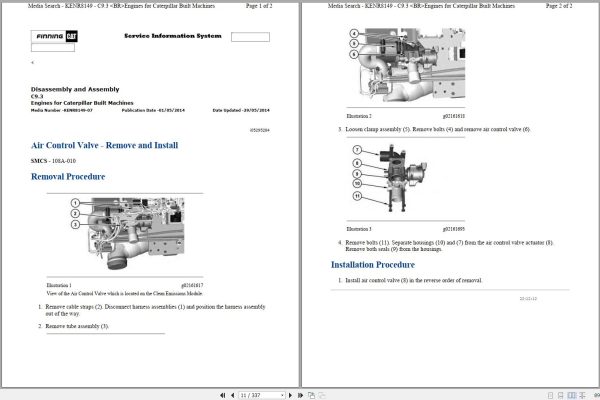
Task: Click the heading 'Air Control Valve - Remove and Install'
Action: [x=104, y=145]
